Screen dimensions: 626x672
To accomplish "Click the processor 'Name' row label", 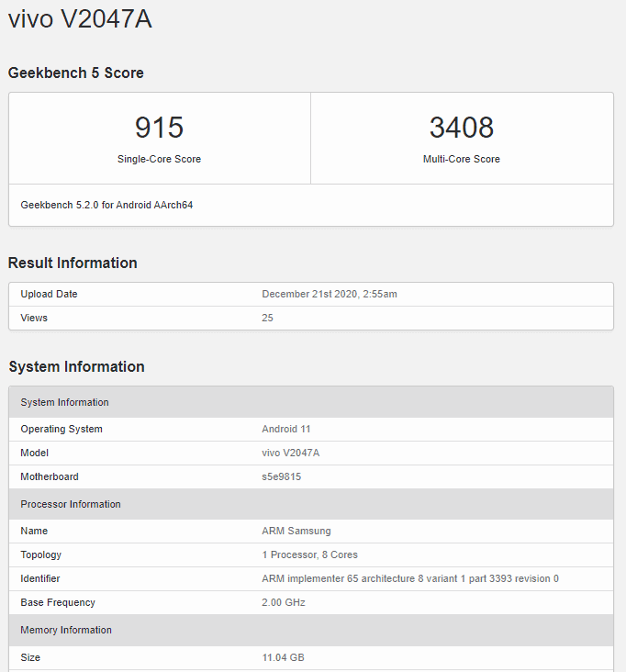I will tap(34, 531).
